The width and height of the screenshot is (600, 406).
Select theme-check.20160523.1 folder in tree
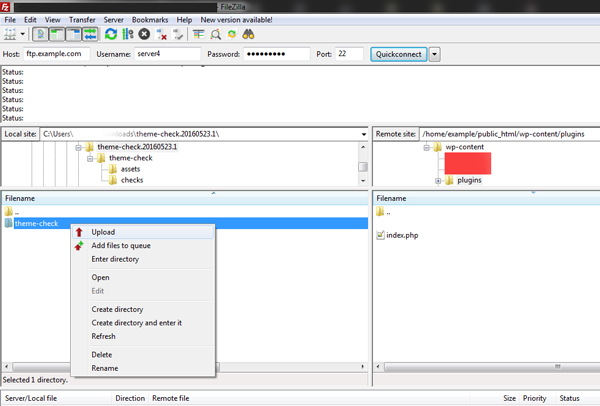point(137,147)
